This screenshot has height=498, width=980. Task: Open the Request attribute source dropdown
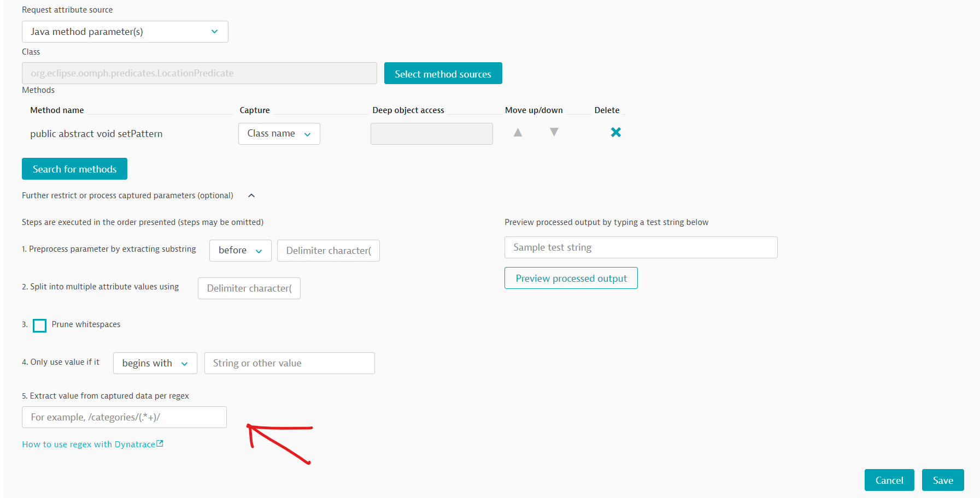click(x=125, y=32)
